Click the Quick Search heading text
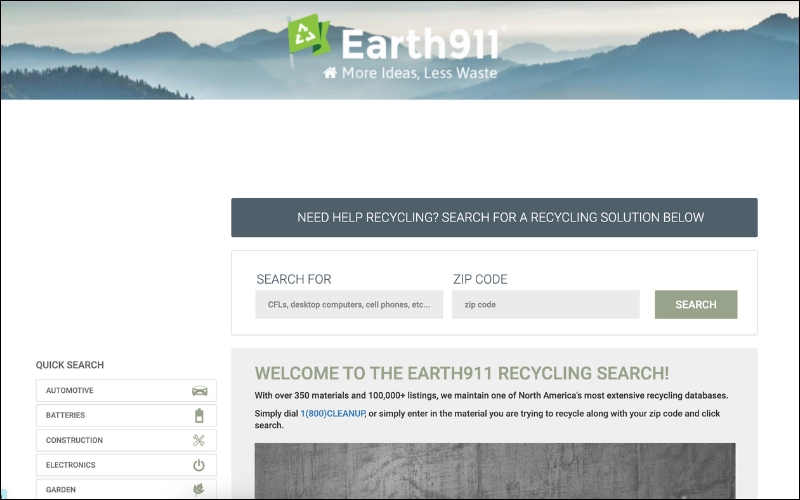Screen dimensions: 800x500 pyautogui.click(x=70, y=365)
